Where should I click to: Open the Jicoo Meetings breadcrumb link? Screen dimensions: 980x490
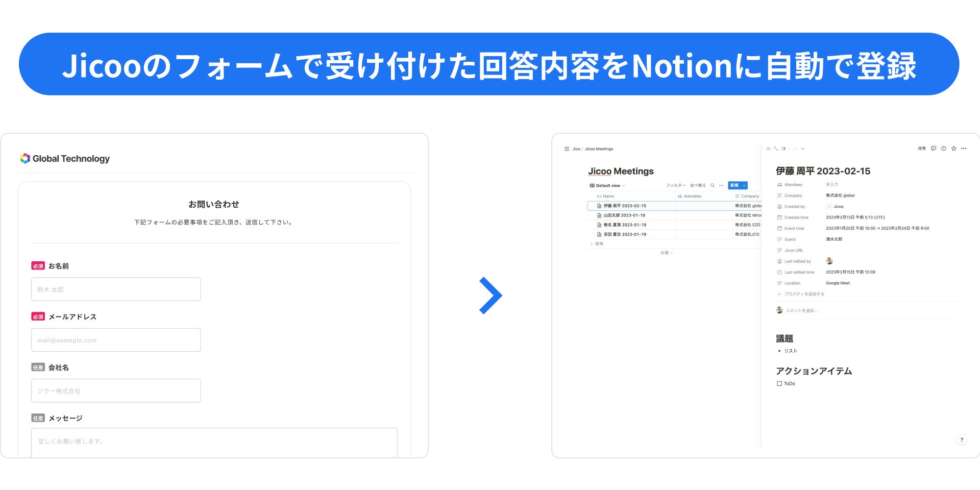pos(599,149)
